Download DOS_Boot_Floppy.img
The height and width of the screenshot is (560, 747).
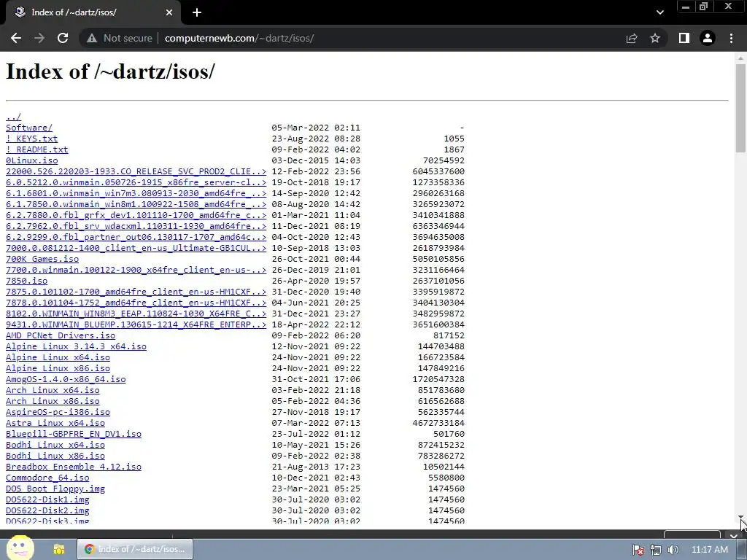[x=55, y=489]
